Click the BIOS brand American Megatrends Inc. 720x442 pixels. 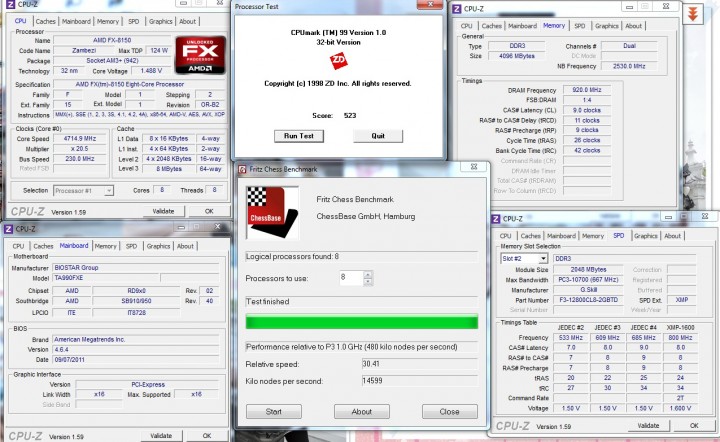135,340
